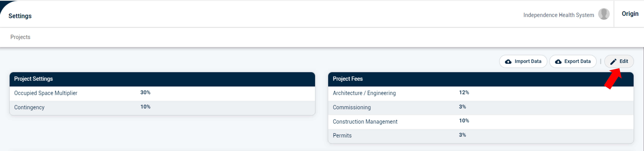Open the Projects tab

tap(20, 37)
